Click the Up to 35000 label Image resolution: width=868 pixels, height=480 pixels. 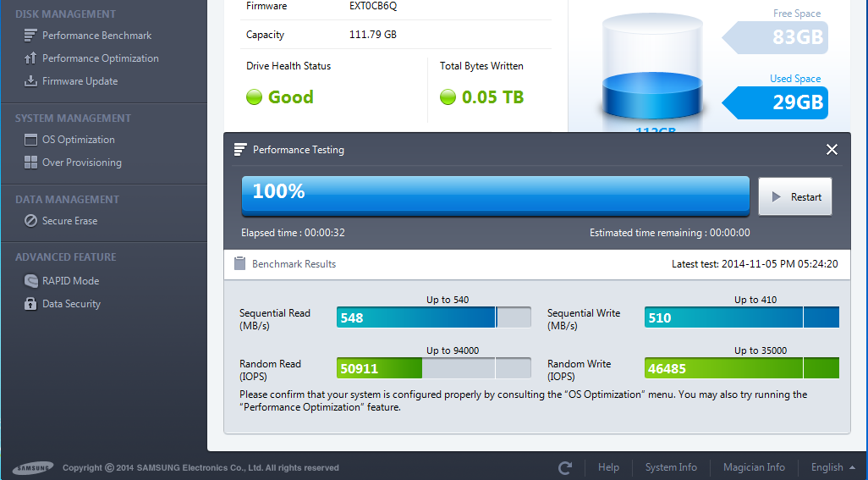coord(760,350)
